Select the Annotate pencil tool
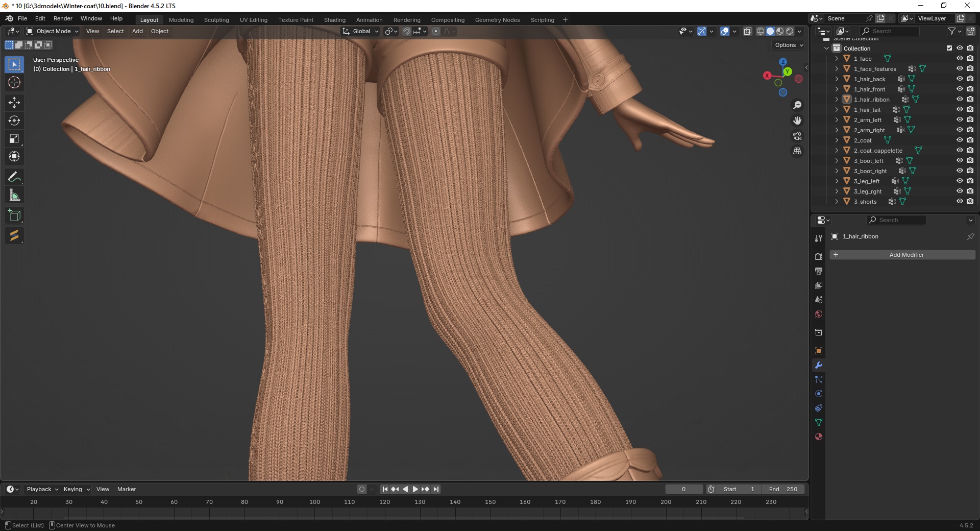980x531 pixels. [x=14, y=177]
